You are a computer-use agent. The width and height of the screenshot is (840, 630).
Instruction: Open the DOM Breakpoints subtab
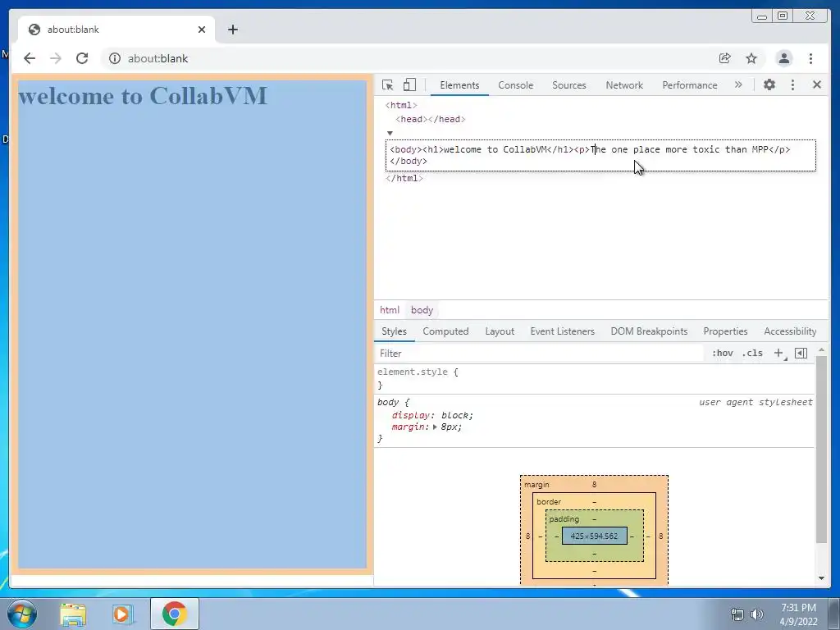649,331
